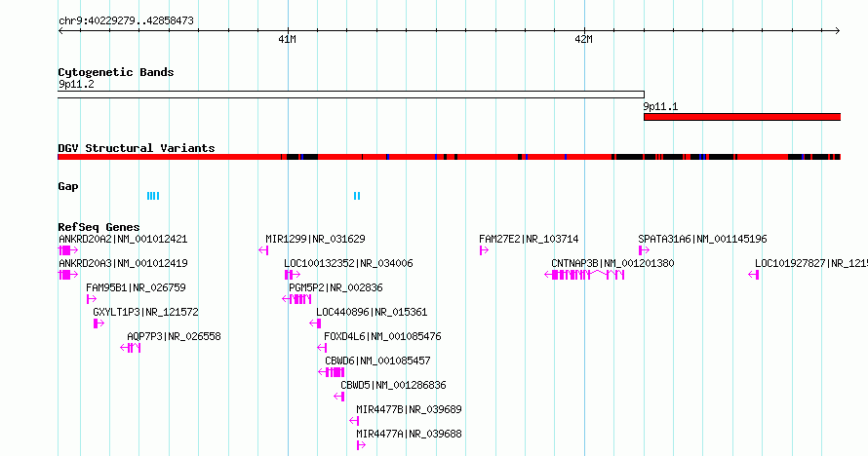Click the second gap marker pair
The image size is (868, 456).
pyautogui.click(x=357, y=196)
